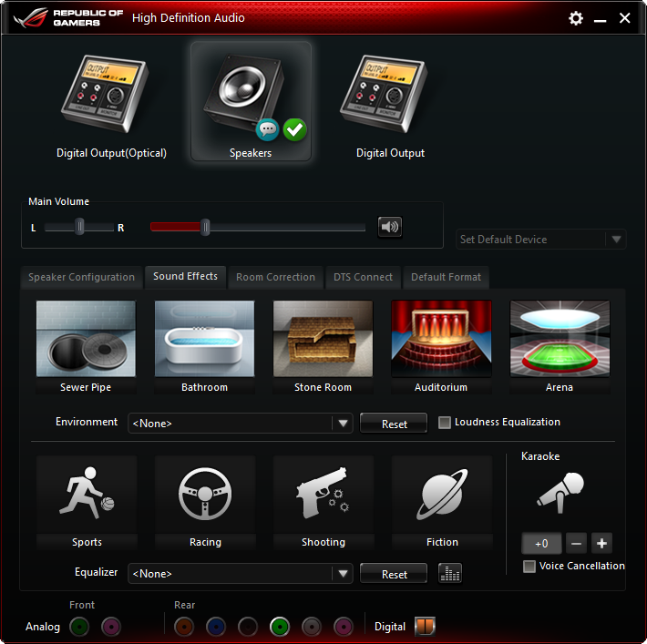This screenshot has height=644, width=647.
Task: Mute main volume with speaker button
Action: pos(390,227)
